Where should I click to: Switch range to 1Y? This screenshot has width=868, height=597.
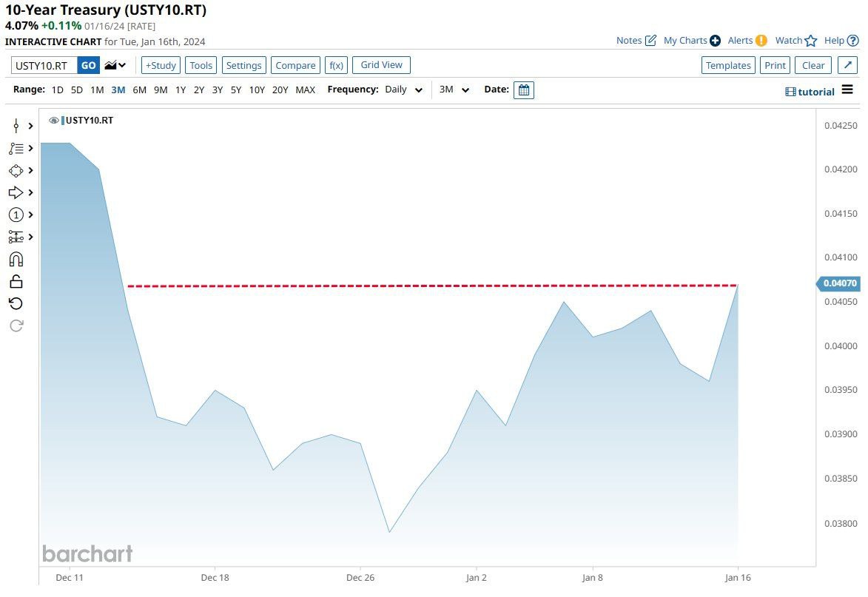tap(180, 90)
